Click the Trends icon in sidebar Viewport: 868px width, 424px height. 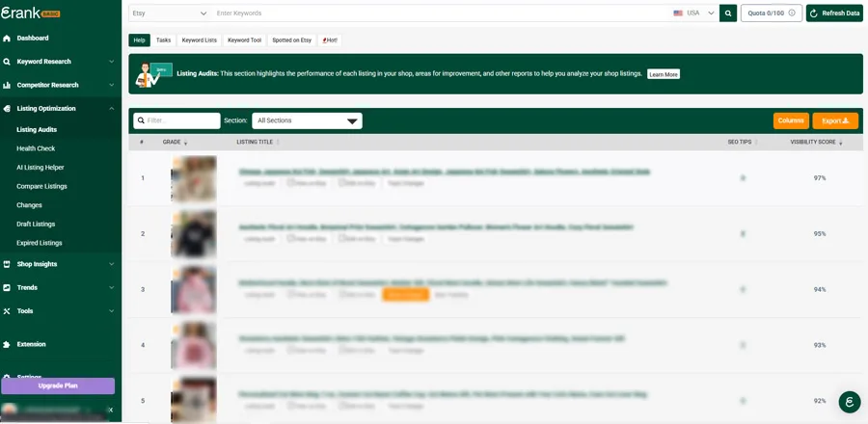(7, 287)
